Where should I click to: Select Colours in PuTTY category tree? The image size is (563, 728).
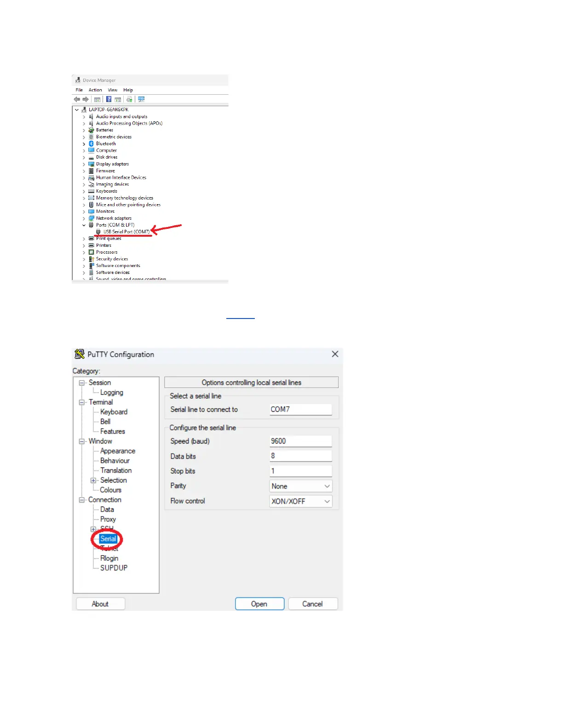click(x=111, y=490)
